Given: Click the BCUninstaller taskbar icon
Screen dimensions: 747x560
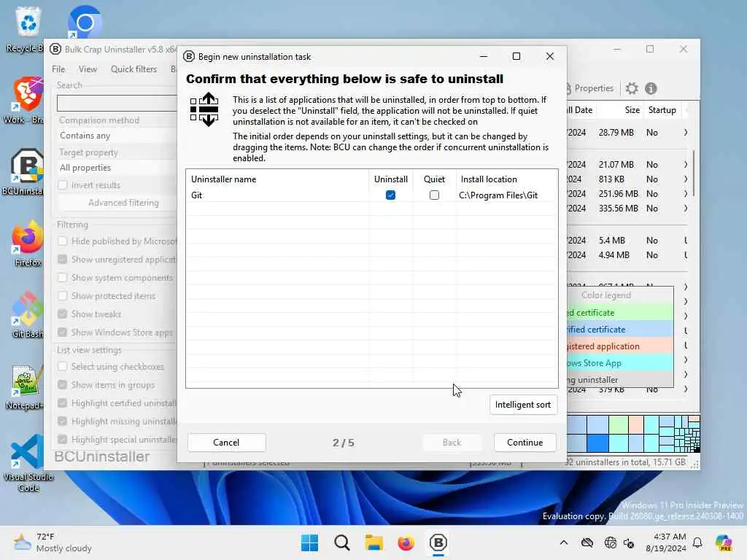Looking at the screenshot, I should (x=438, y=542).
